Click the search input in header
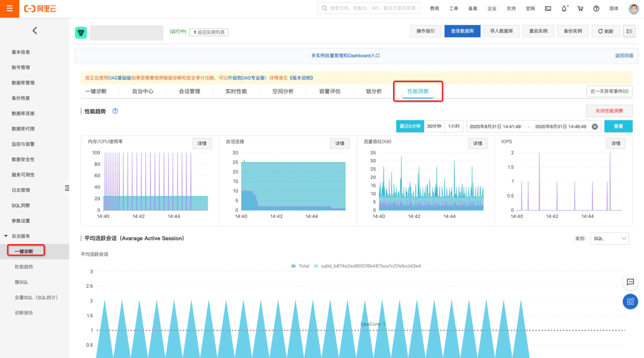The image size is (644, 358). (x=369, y=8)
